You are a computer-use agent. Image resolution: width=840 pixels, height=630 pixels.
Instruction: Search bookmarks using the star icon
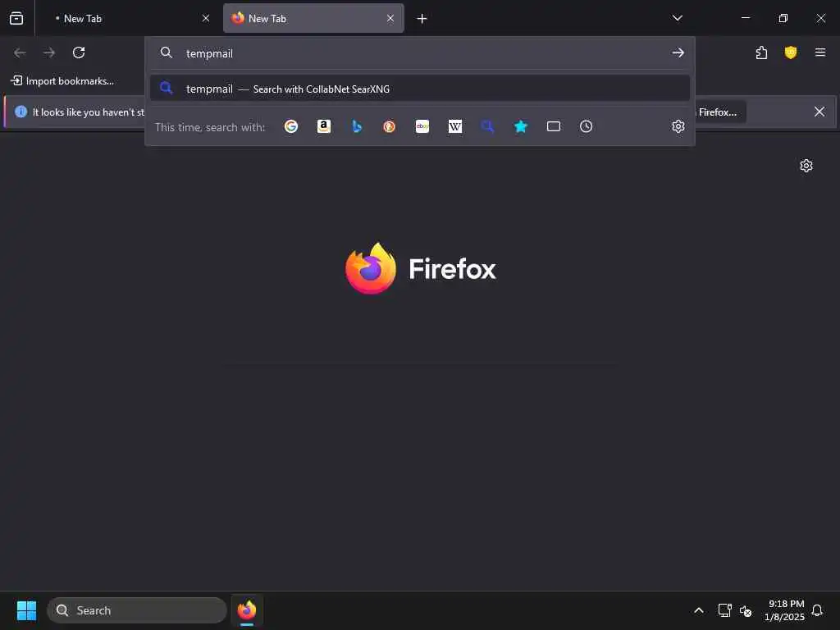tap(521, 126)
